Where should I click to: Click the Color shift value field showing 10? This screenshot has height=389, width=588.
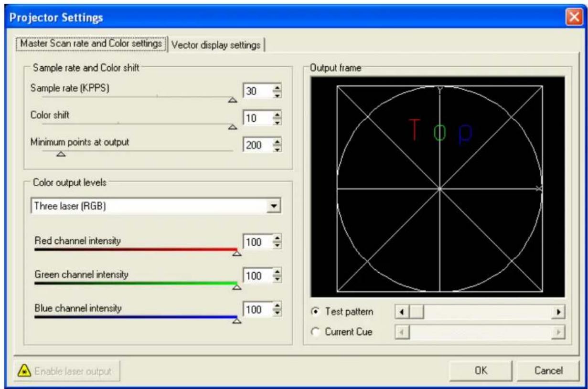(257, 118)
